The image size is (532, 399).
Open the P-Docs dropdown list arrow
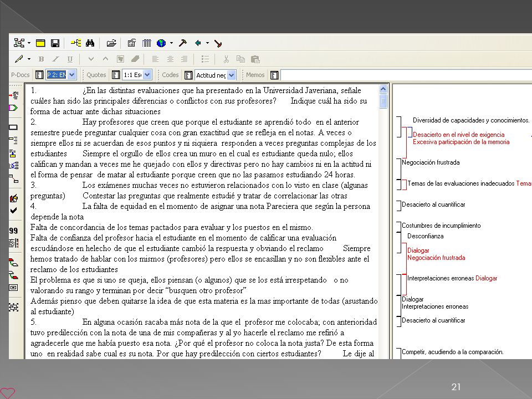pyautogui.click(x=71, y=75)
